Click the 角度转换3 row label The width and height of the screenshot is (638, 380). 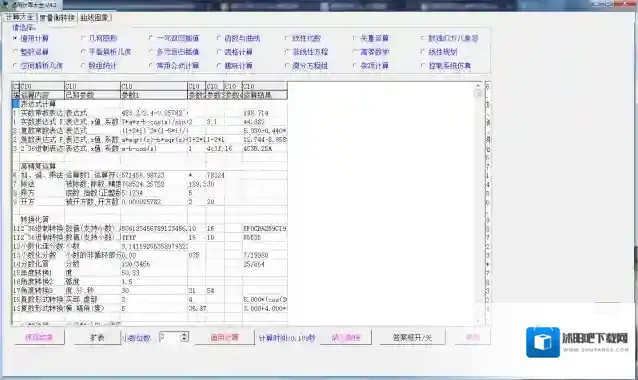(x=42, y=290)
